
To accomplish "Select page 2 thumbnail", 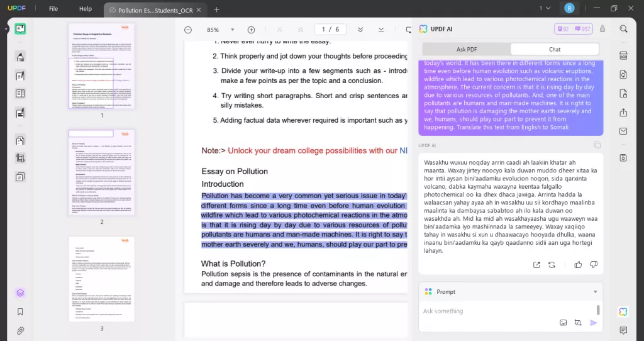I will click(102, 172).
